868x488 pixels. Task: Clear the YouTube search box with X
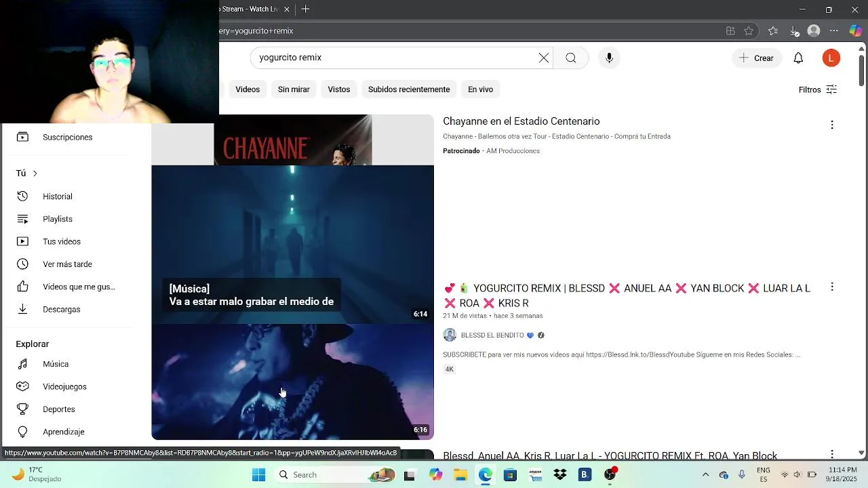pos(544,58)
